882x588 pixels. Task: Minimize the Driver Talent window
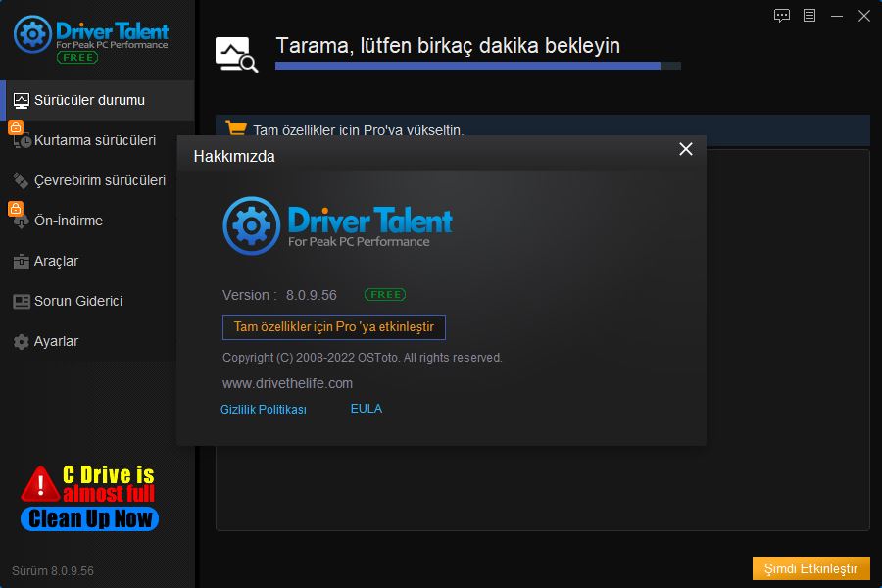(x=837, y=16)
